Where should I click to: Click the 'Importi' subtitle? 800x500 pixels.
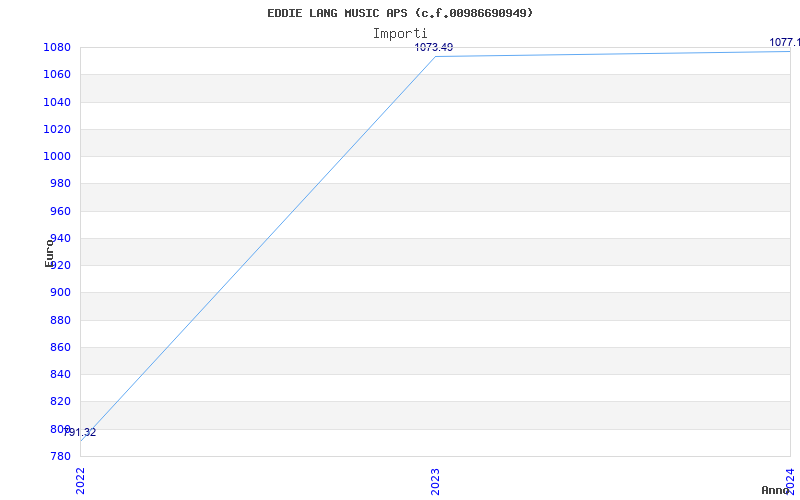(x=400, y=34)
